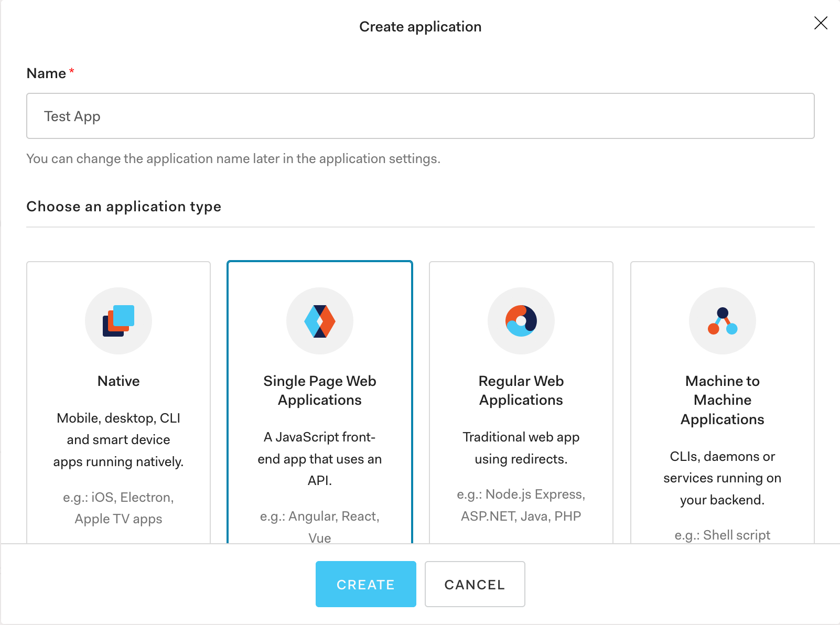
Task: Click the CANCEL button
Action: (x=475, y=584)
